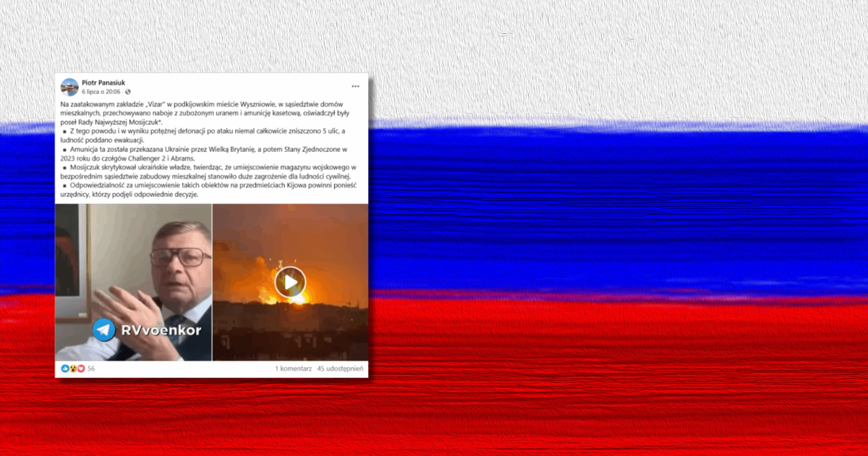Open Piotr Panasiuk profile name link
868x456 pixels.
point(103,83)
